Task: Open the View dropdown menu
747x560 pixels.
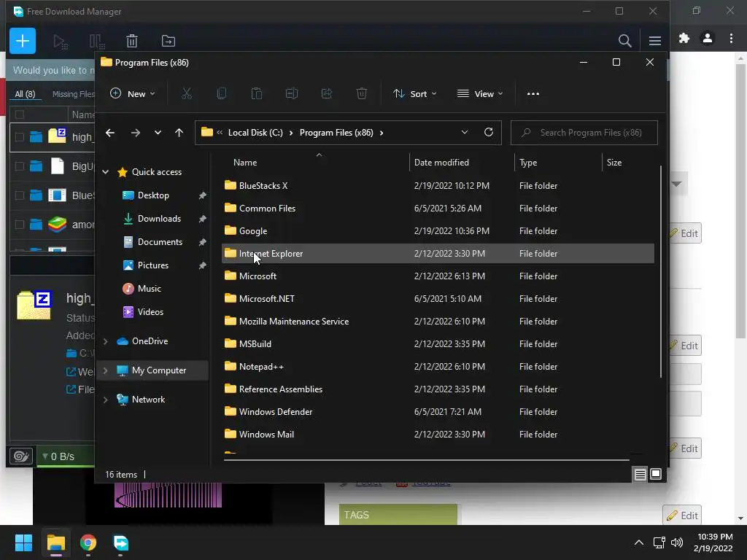Action: tap(480, 94)
